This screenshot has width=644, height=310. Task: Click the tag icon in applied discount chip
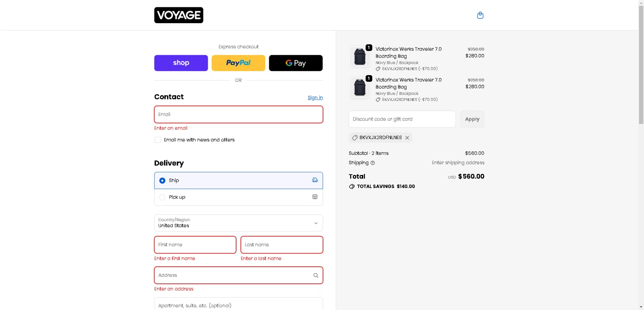(x=355, y=138)
